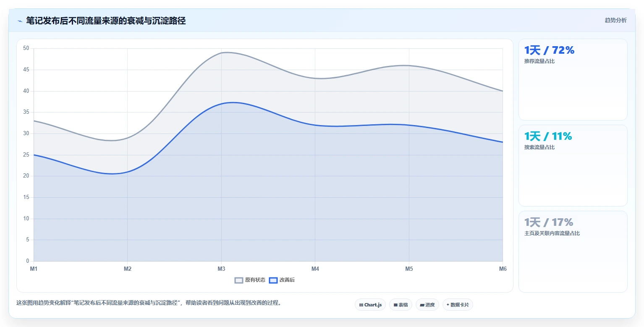This screenshot has height=327, width=644.
Task: Click the M5 label on the x-axis
Action: click(x=409, y=269)
